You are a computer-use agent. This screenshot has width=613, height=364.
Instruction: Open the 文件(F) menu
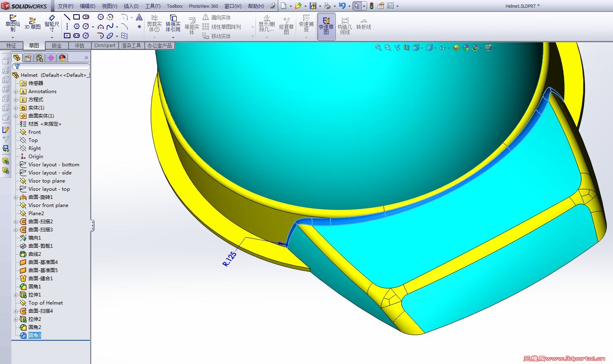(66, 6)
